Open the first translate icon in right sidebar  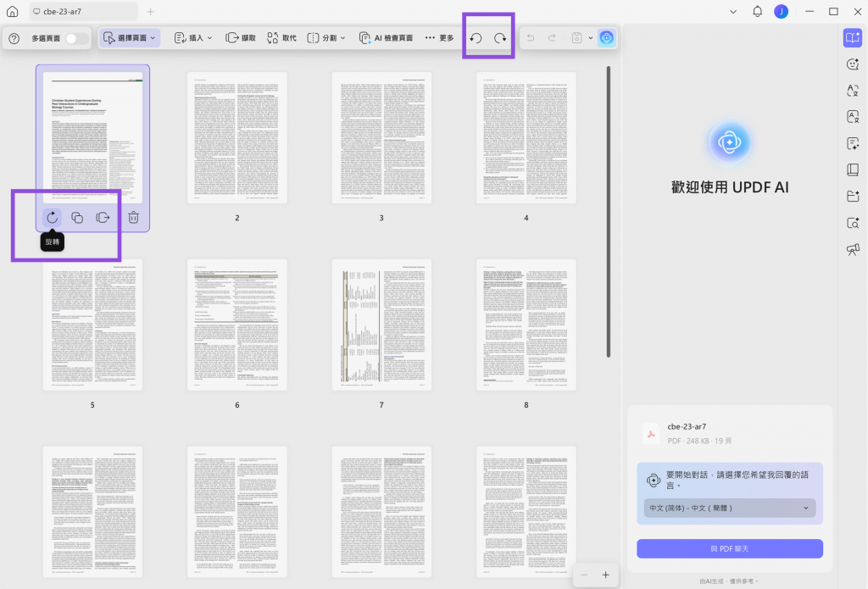(x=853, y=90)
